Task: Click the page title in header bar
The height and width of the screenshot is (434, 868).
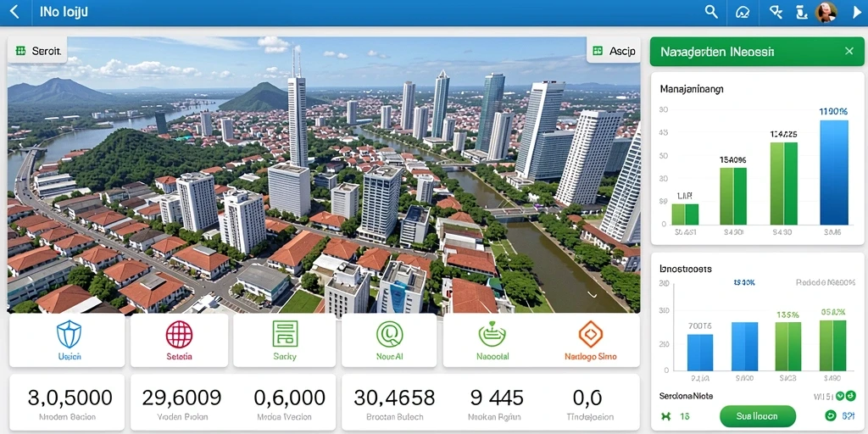Action: 64,12
